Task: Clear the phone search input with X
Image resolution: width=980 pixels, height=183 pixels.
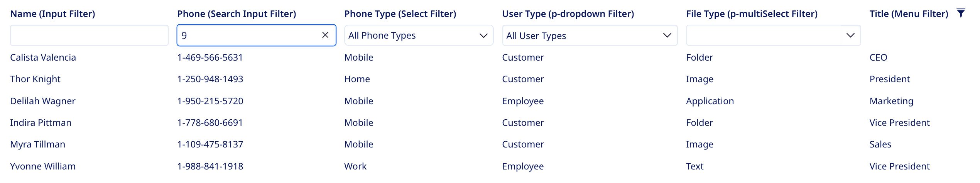Action: 325,35
